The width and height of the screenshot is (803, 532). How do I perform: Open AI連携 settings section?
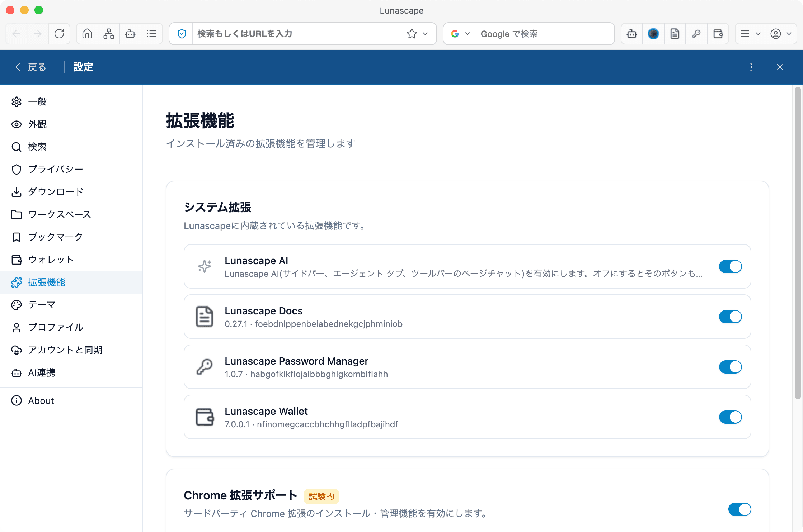point(71,372)
